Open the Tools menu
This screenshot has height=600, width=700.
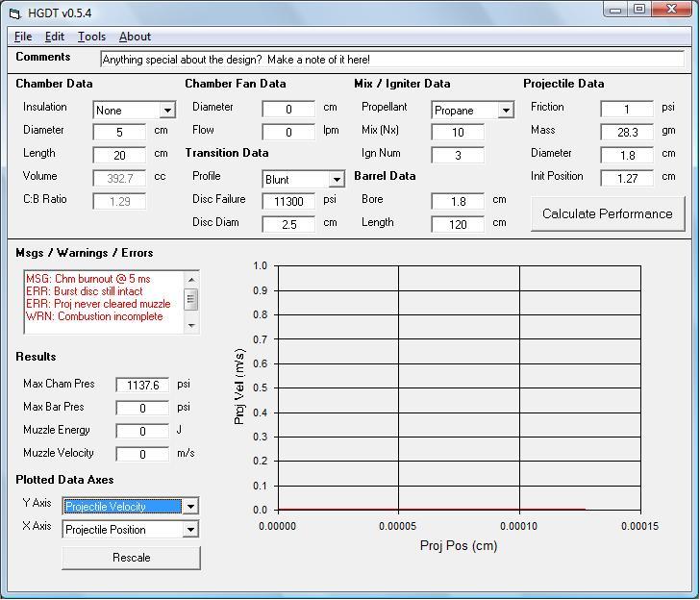[91, 37]
